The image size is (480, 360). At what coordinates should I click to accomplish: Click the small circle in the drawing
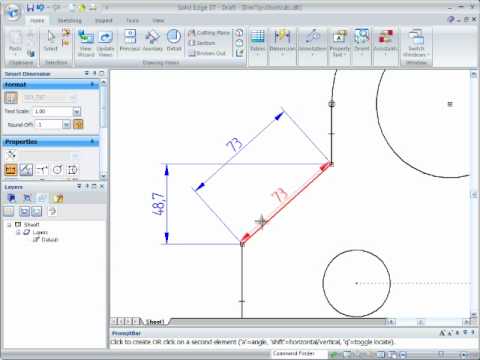(356, 283)
